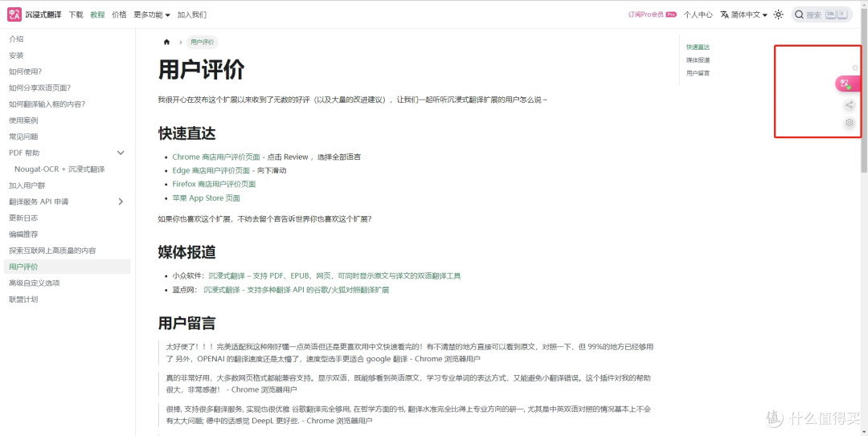Select 翻译服务 API 申请 label in sidebar
Screen dimensions: 868x436
click(39, 202)
